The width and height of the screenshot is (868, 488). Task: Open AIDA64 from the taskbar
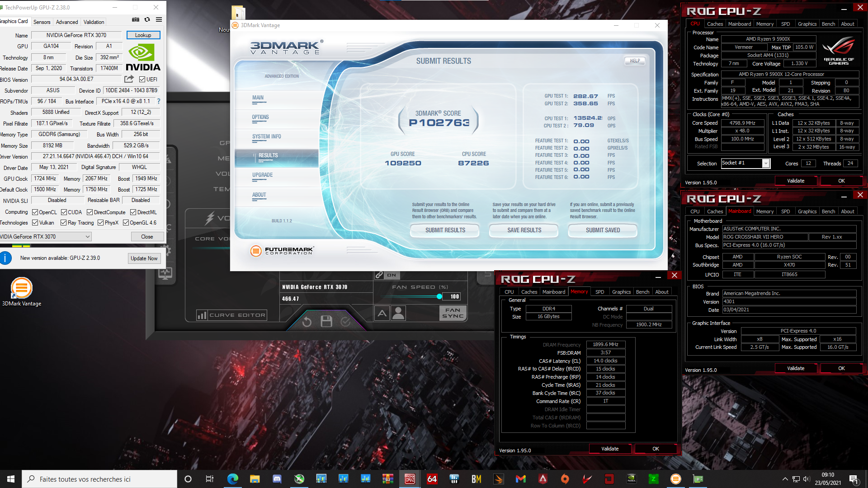(432, 479)
